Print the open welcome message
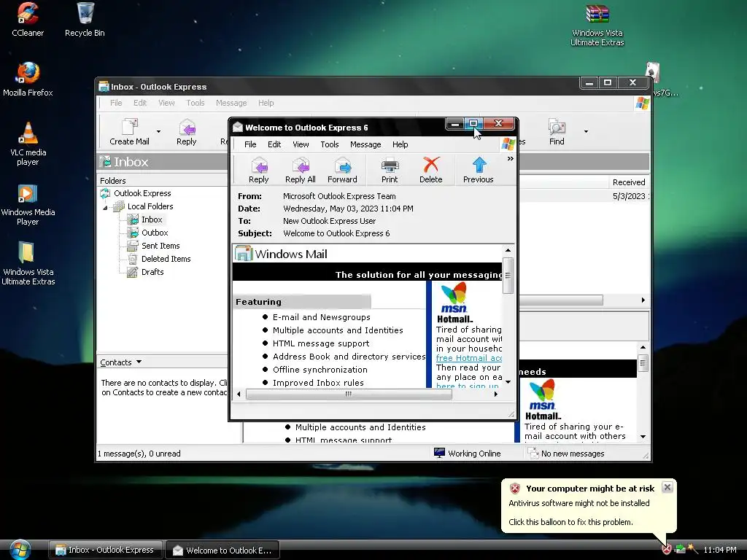 tap(390, 170)
